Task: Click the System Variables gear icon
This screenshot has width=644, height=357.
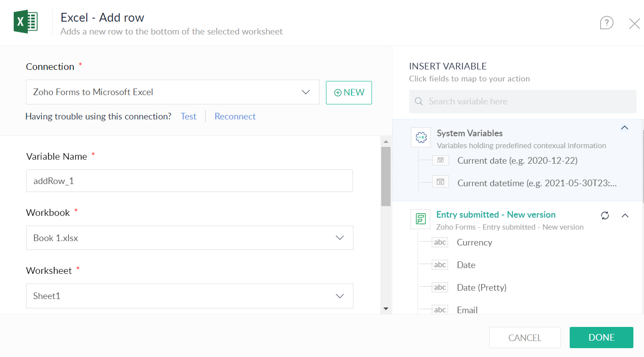Action: (x=421, y=138)
